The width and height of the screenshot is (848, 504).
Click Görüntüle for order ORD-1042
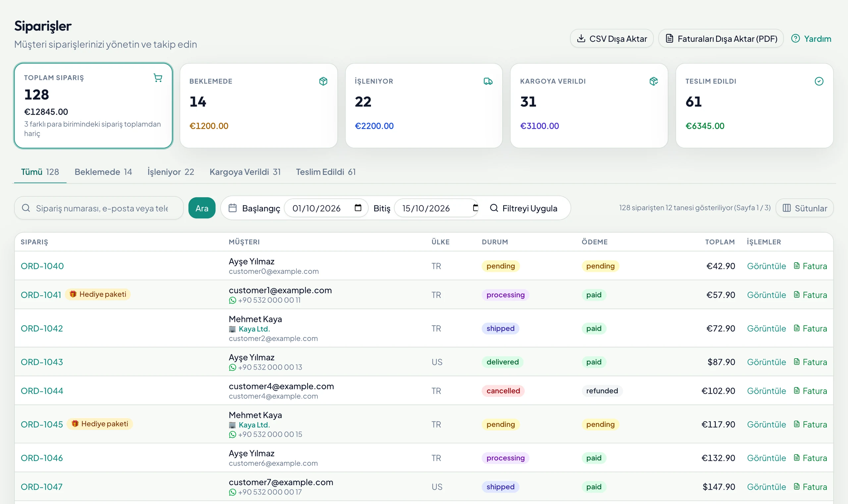(x=766, y=328)
